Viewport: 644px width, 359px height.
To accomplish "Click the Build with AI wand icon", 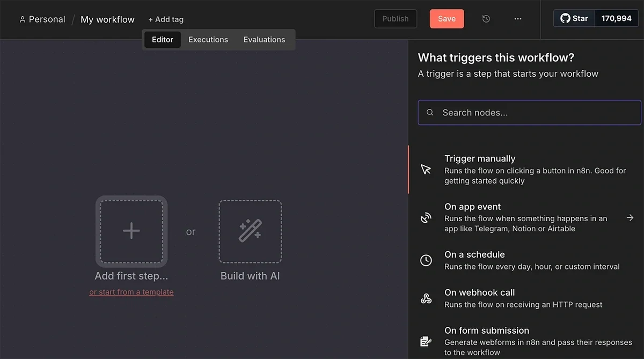I will click(x=250, y=231).
